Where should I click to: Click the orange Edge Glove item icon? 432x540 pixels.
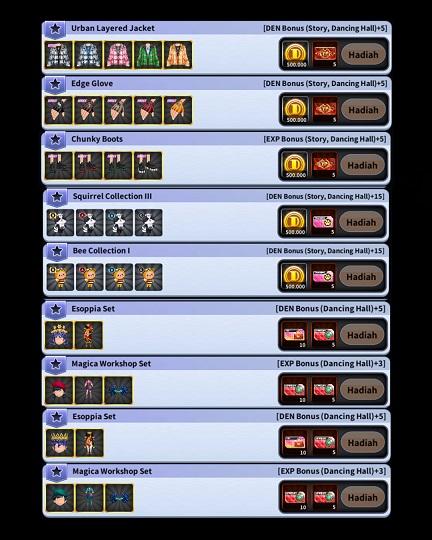click(x=178, y=110)
